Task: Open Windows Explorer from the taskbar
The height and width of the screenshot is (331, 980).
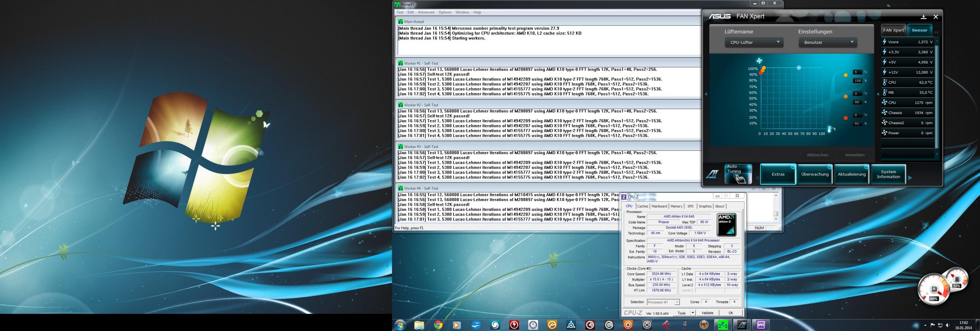Action: coord(419,325)
